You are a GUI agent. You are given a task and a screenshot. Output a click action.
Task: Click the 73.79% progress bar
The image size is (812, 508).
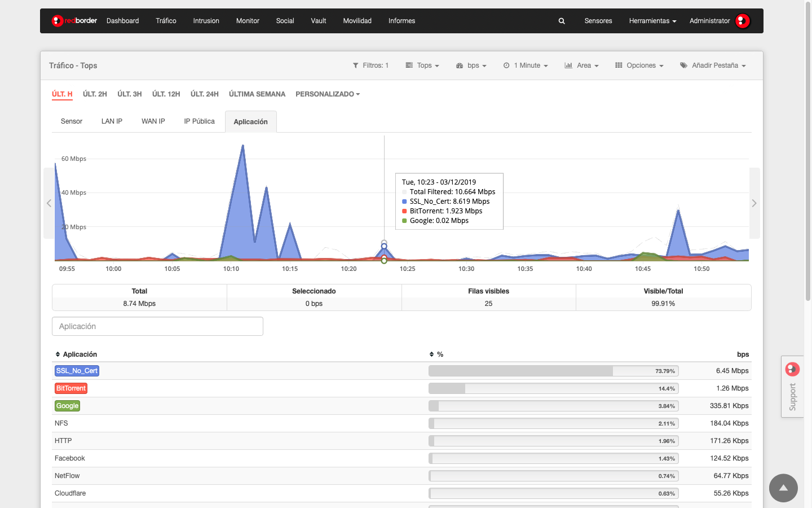(554, 371)
